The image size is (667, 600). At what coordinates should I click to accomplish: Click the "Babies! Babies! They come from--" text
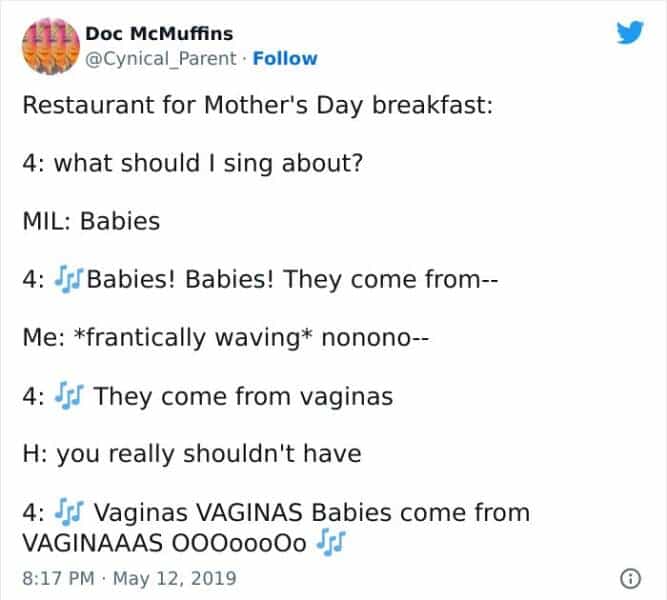[x=293, y=279]
